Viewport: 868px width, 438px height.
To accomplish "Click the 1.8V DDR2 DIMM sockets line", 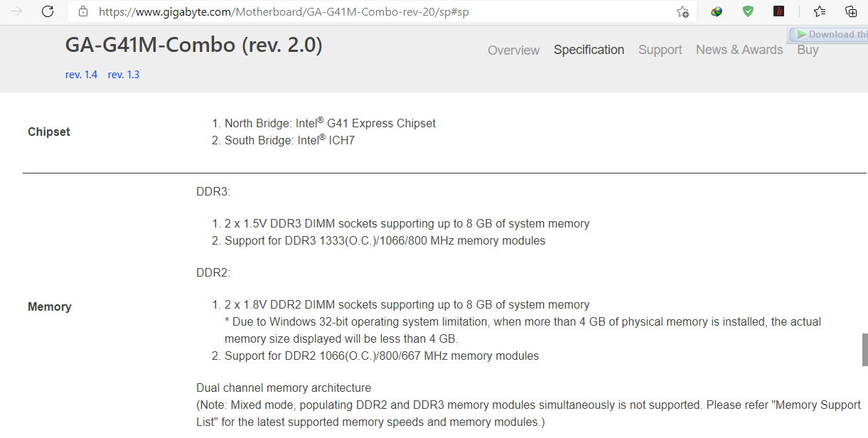I will tap(407, 304).
